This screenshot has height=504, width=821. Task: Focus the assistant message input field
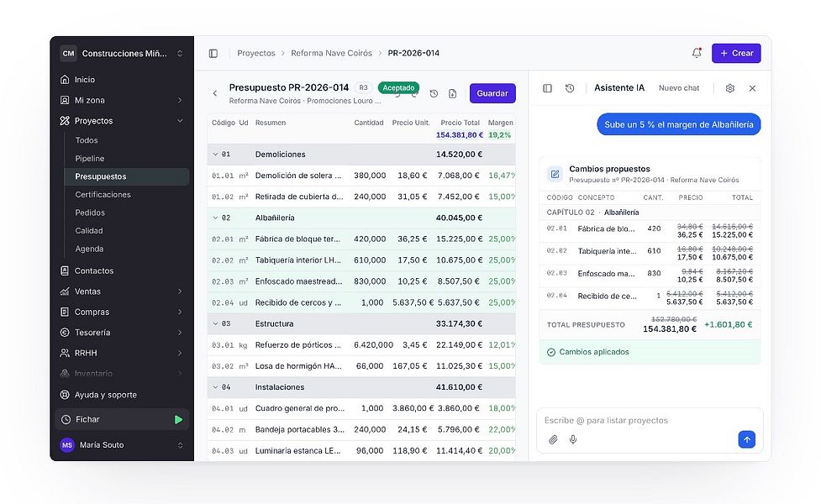(650, 420)
